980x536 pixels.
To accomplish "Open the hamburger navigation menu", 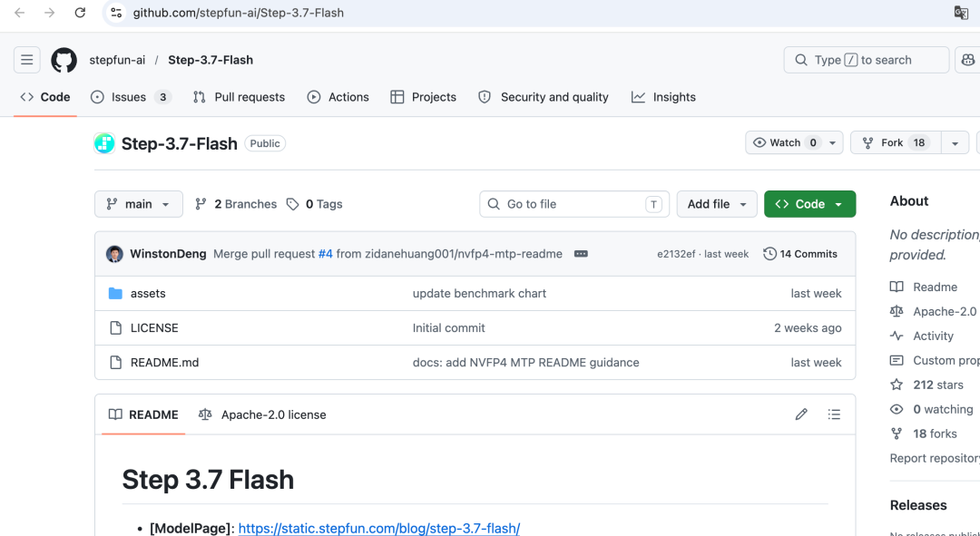I will [x=27, y=60].
